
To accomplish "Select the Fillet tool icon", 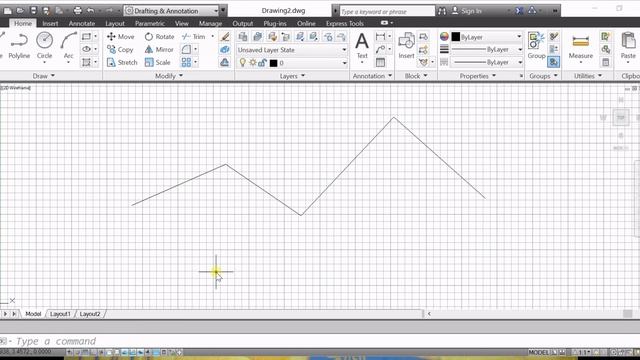I will (186, 49).
